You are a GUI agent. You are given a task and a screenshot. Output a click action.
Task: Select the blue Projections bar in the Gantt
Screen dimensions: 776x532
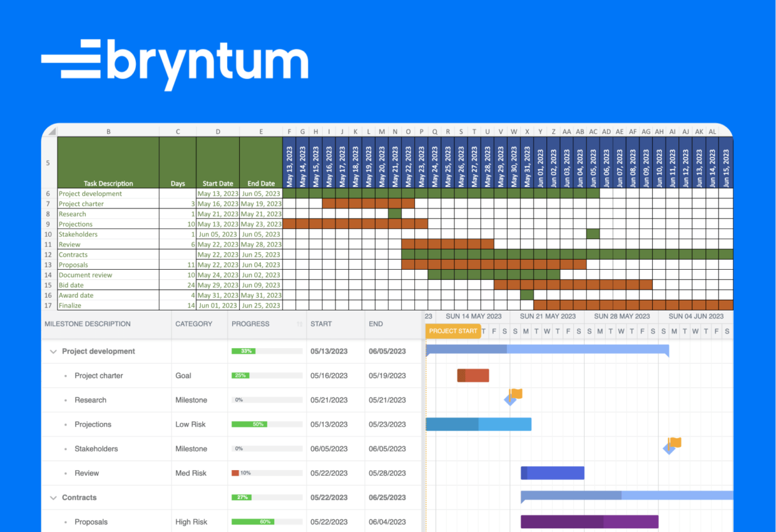[x=479, y=424]
